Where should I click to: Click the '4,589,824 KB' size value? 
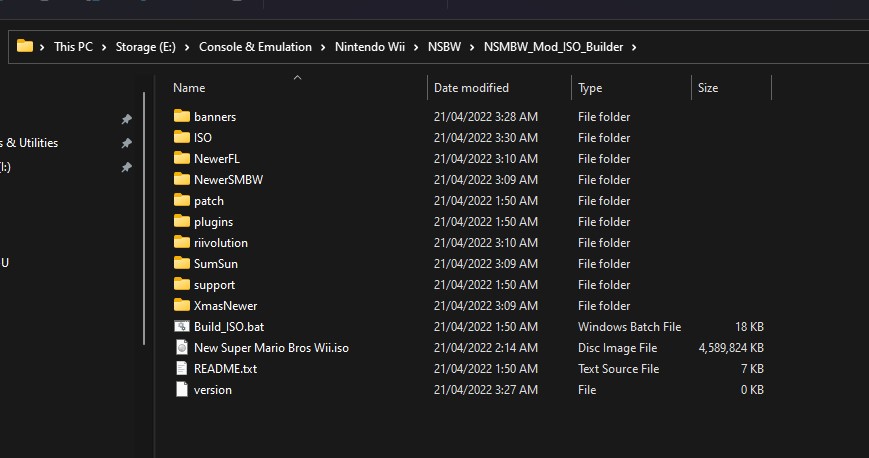[731, 348]
